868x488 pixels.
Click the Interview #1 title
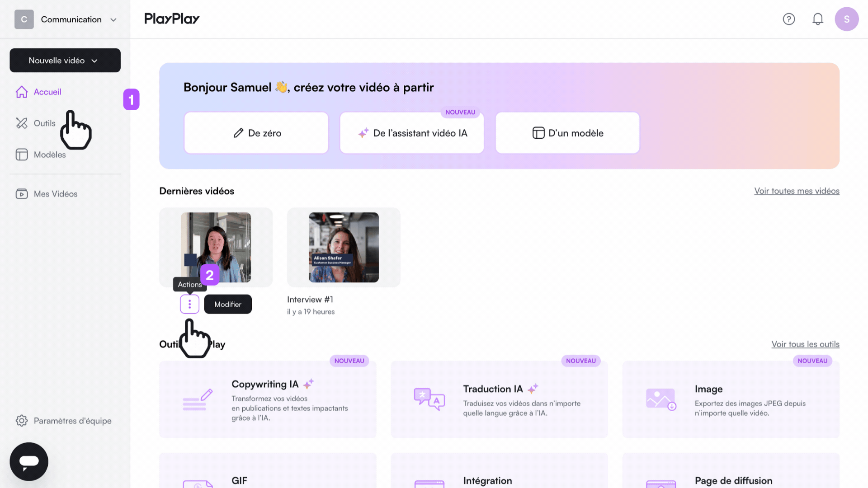310,299
